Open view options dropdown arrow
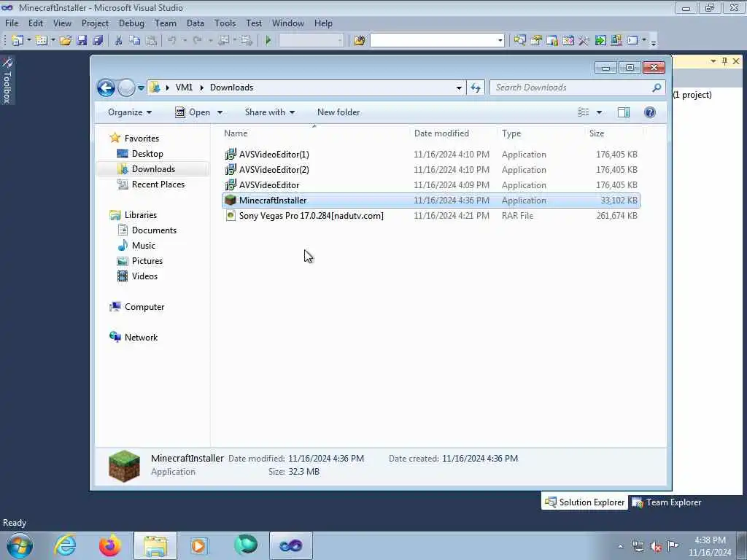The height and width of the screenshot is (560, 747). (600, 112)
